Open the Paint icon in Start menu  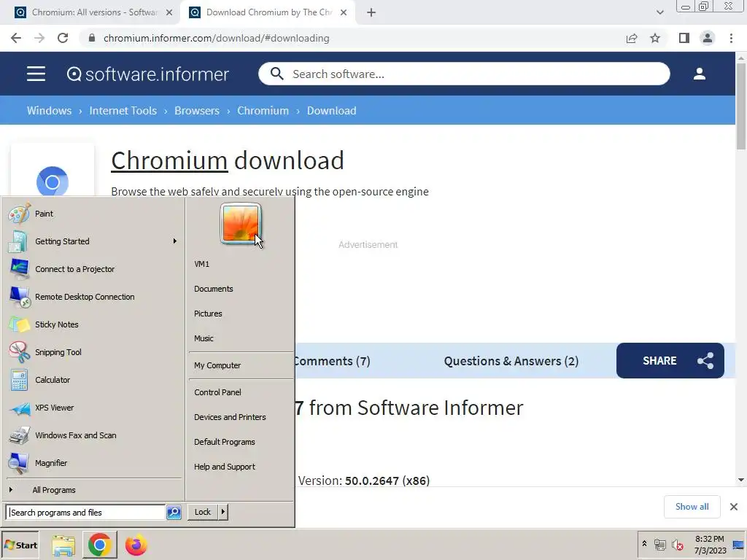coord(19,214)
